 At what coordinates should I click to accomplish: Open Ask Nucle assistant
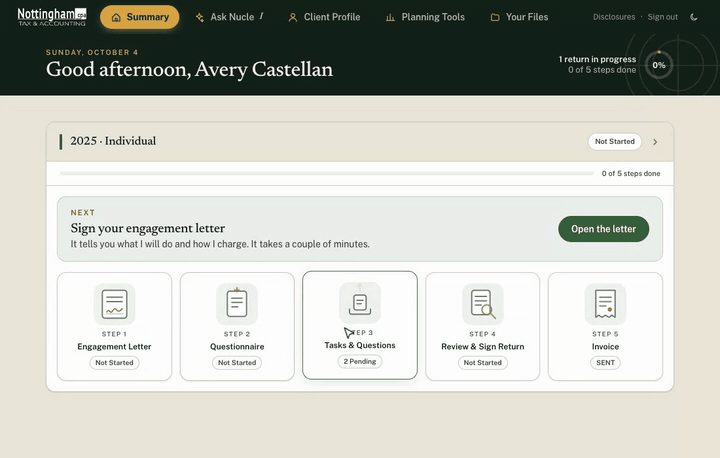coord(229,17)
